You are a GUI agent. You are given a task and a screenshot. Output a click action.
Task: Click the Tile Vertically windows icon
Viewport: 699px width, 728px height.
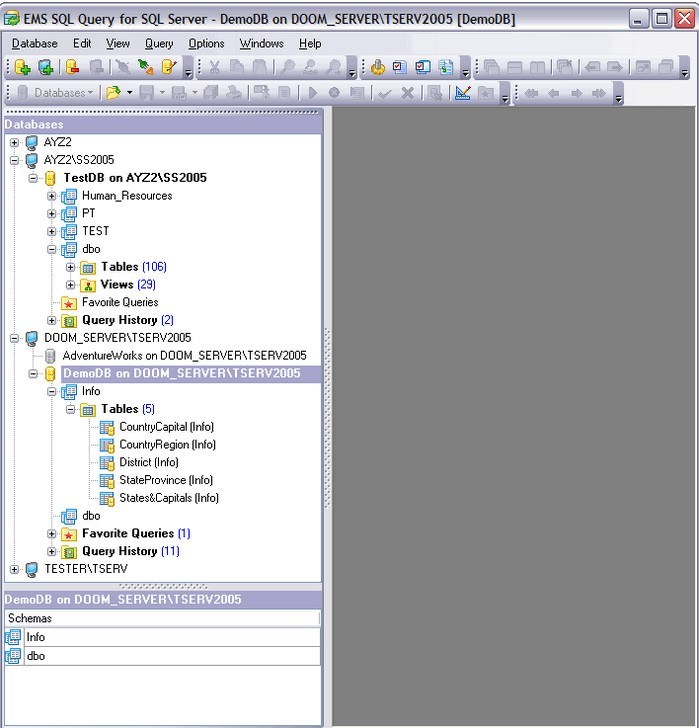click(537, 68)
